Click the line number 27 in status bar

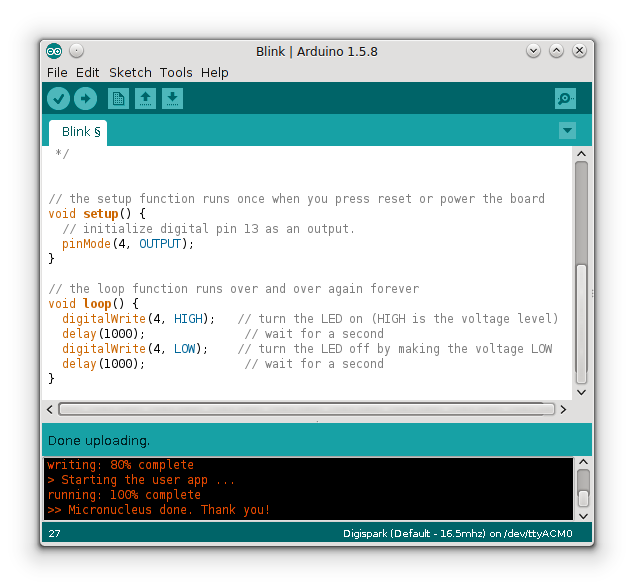tap(54, 533)
